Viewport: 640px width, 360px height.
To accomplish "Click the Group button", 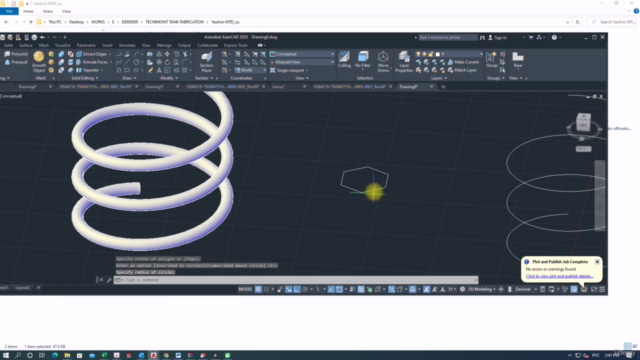I will (491, 60).
